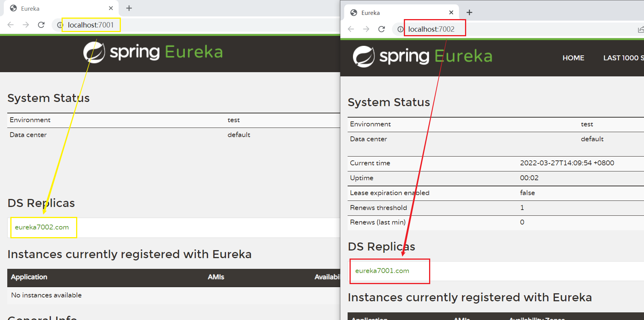Image resolution: width=644 pixels, height=320 pixels.
Task: Select Eureka tab in localhost:7002 window
Action: (x=402, y=13)
